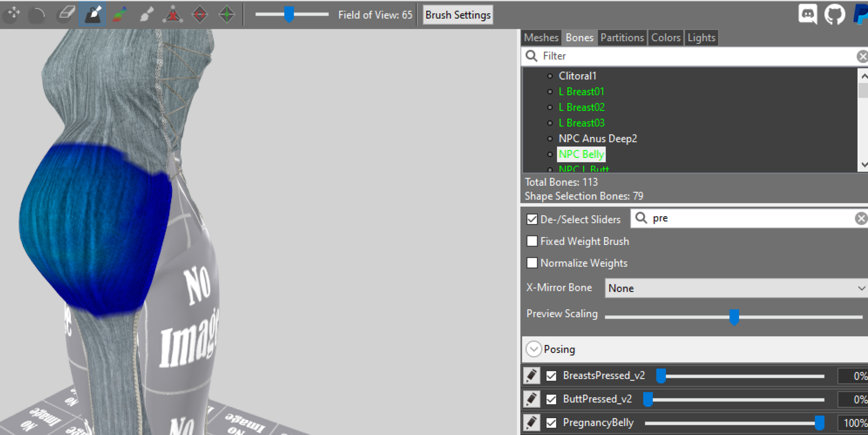Select the Alpha brush tool
868x435 pixels.
146,14
